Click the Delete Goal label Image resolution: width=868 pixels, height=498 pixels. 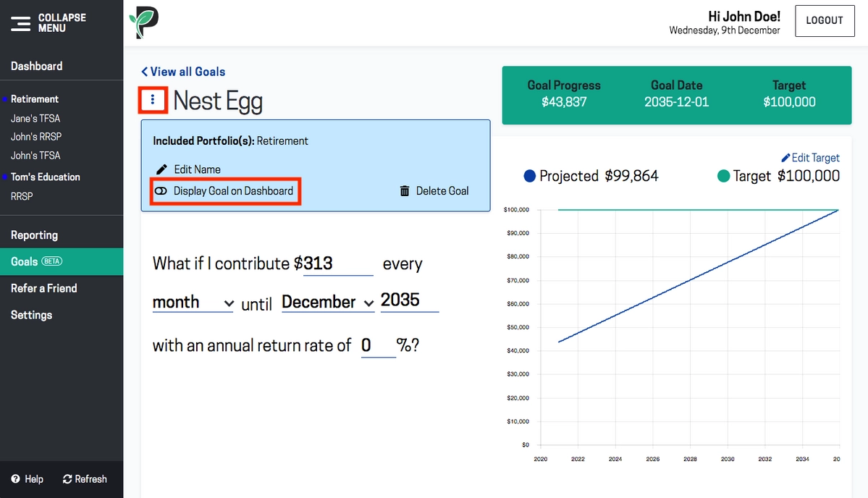click(x=442, y=191)
